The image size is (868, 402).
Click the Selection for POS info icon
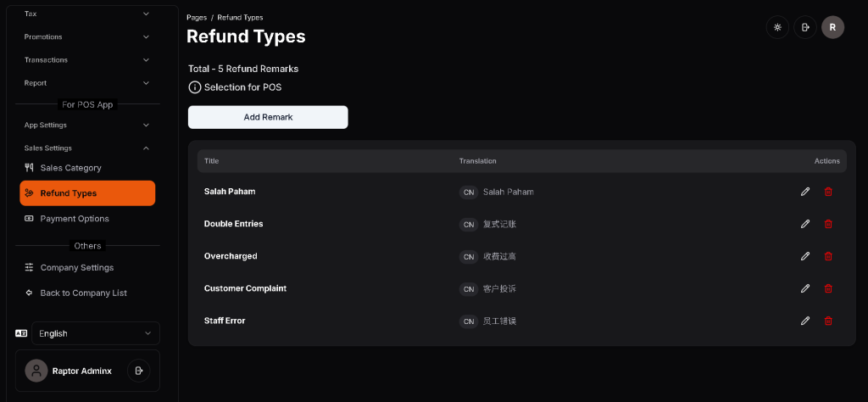click(x=195, y=87)
